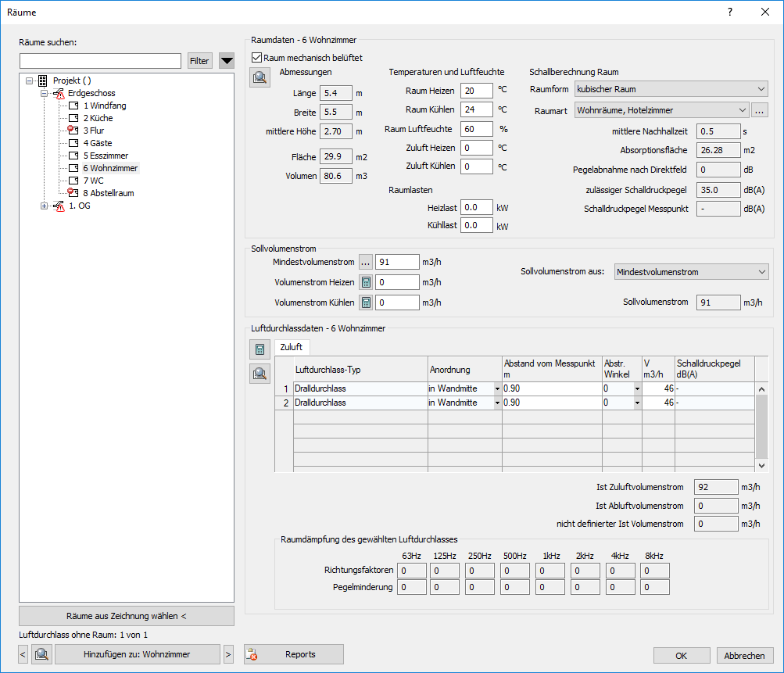Open the filter options arrow button
This screenshot has width=784, height=673.
pyautogui.click(x=227, y=61)
